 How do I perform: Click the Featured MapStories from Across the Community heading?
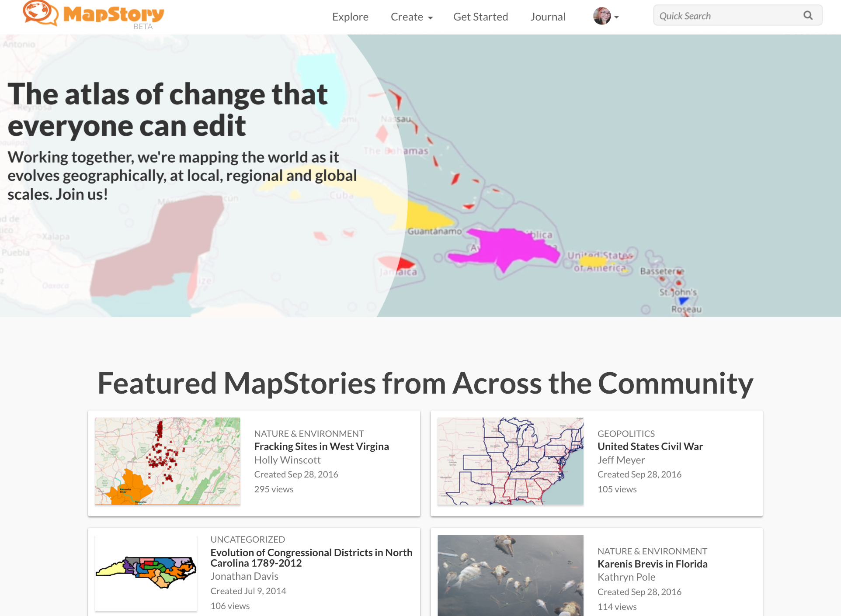[425, 383]
